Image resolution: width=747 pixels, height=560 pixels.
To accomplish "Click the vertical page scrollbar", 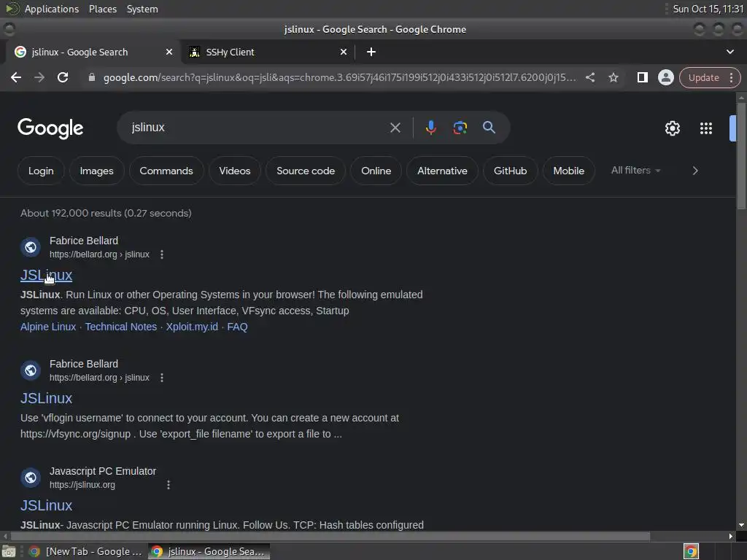I will (741, 155).
